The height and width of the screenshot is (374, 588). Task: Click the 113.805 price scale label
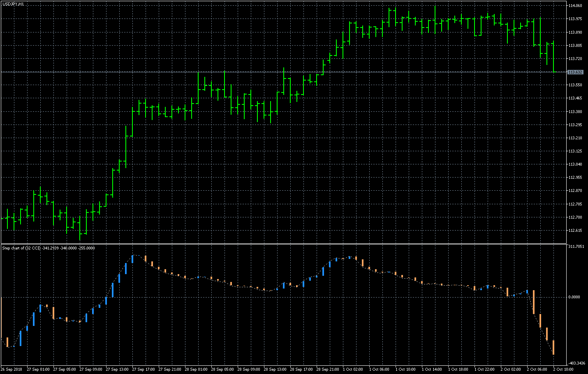pos(575,46)
